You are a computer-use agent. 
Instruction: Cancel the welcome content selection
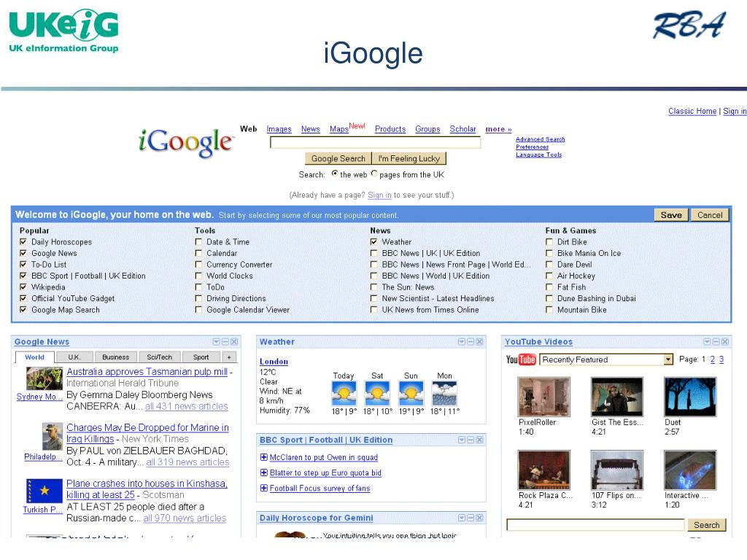[710, 215]
